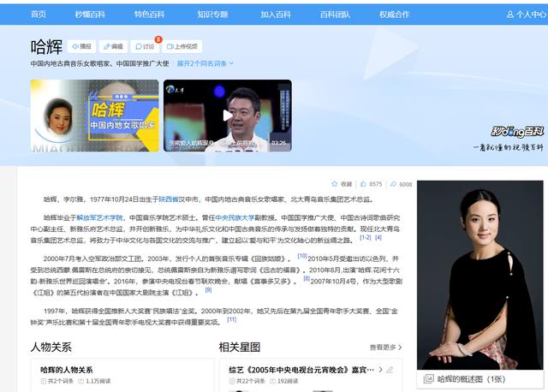Open 知识专题 in the navigation bar
The image size is (548, 392).
pos(212,15)
